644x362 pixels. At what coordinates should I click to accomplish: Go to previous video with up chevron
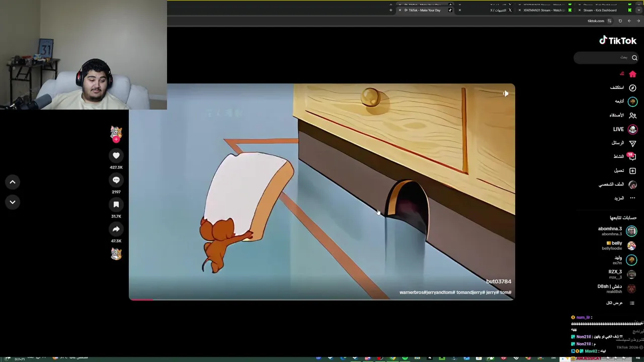[13, 182]
